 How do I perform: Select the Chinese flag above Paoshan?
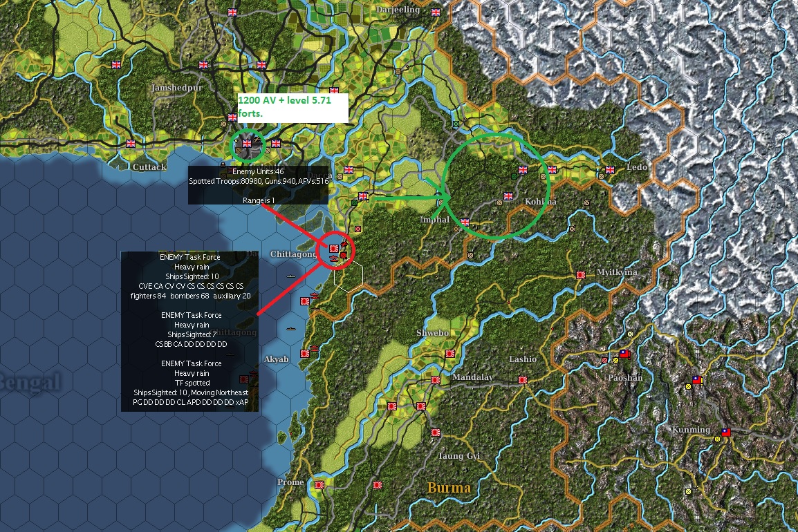click(624, 354)
